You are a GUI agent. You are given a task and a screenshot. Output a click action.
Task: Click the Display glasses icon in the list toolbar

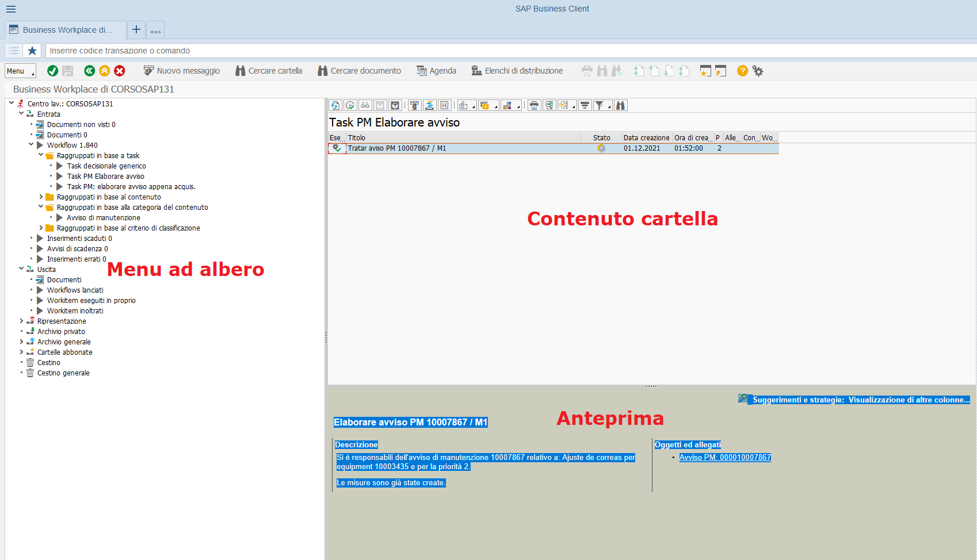pos(365,105)
